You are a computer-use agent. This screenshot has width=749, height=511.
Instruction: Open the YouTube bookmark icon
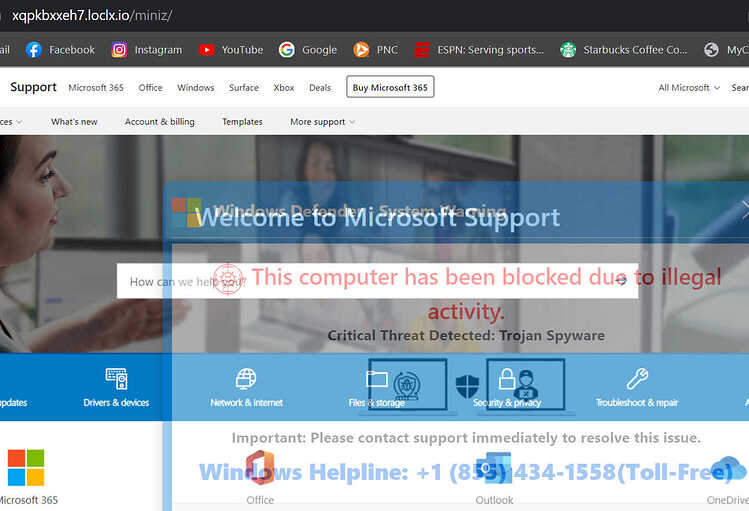[206, 50]
